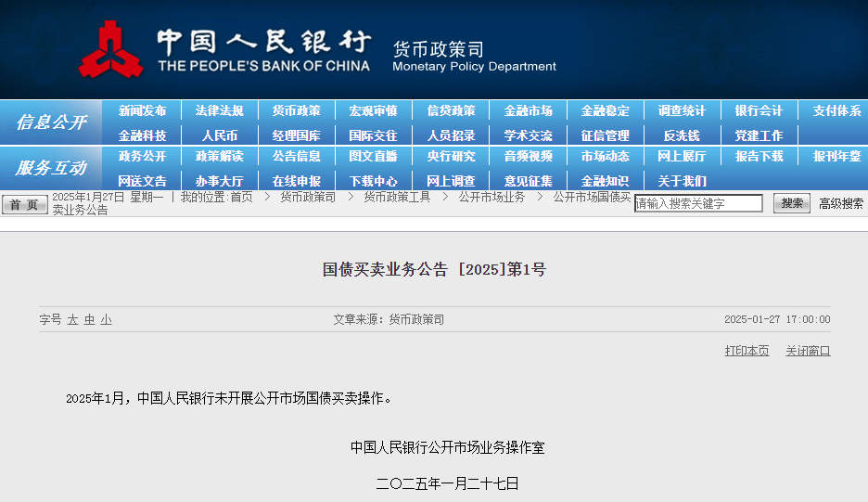The width and height of the screenshot is (868, 502).
Task: Click 打印本页 to print the page
Action: [747, 351]
